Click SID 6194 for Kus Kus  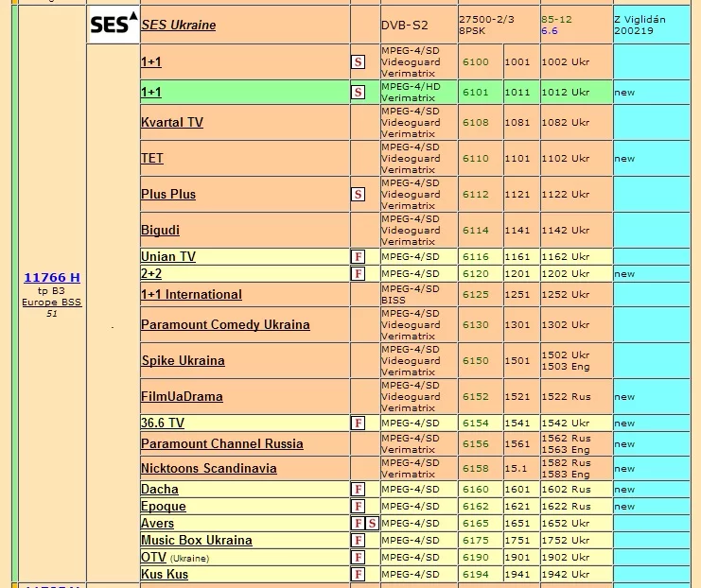tap(476, 574)
